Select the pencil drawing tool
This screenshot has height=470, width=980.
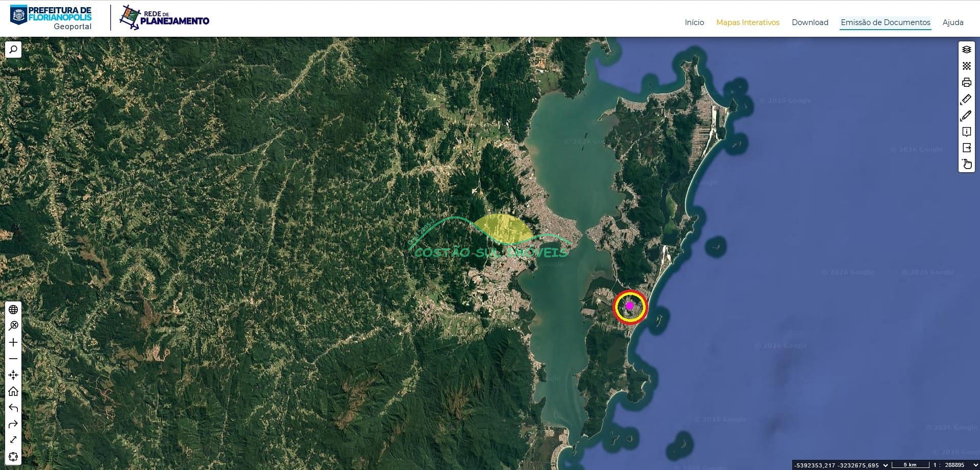tap(966, 115)
